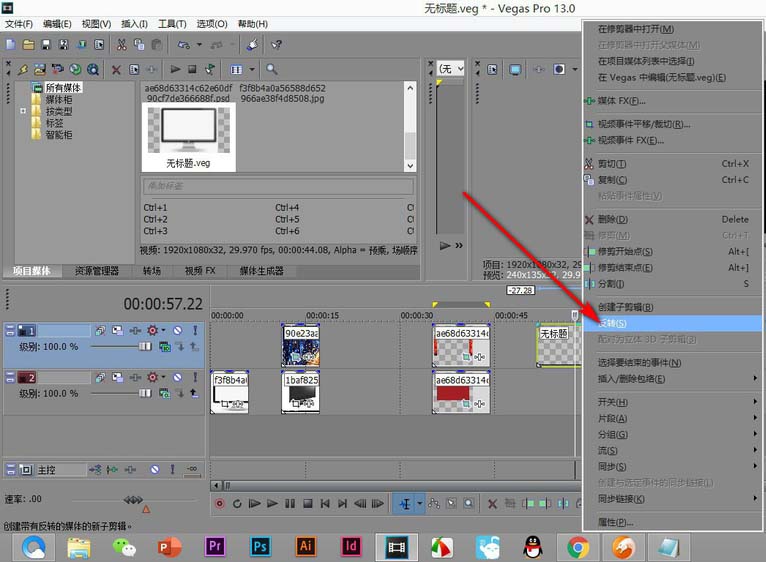The height and width of the screenshot is (562, 766).
Task: Stop media preview with stop icon
Action: pos(192,69)
